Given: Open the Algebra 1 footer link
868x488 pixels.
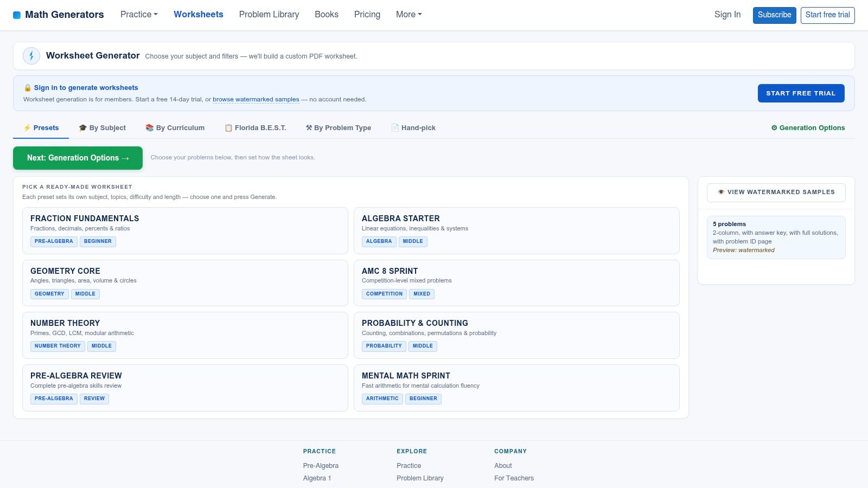Looking at the screenshot, I should pos(317,478).
